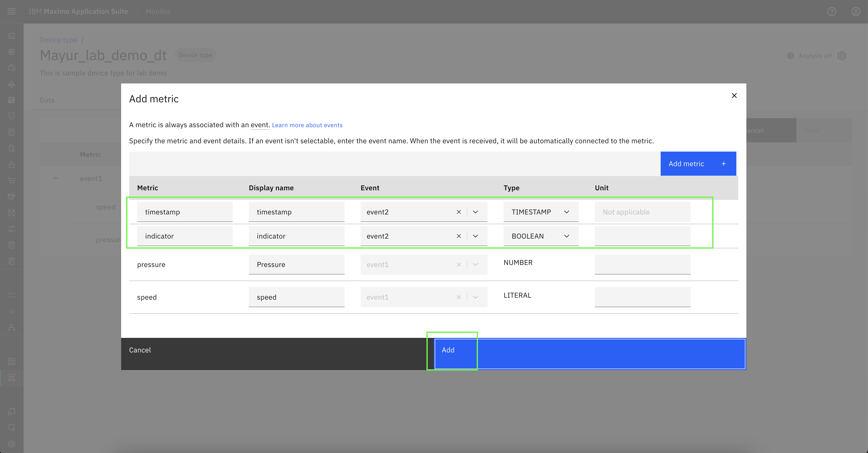Switch to the Data tab
Image resolution: width=868 pixels, height=453 pixels.
coord(47,100)
